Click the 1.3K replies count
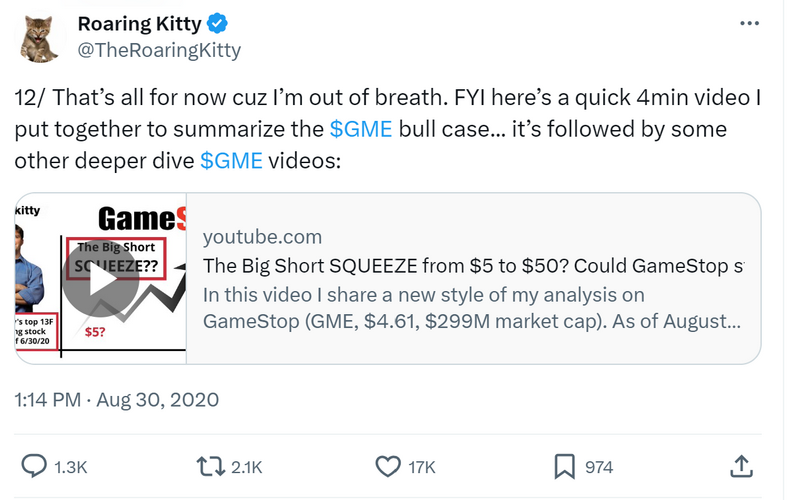Screen dimensions: 788x500 71,467
